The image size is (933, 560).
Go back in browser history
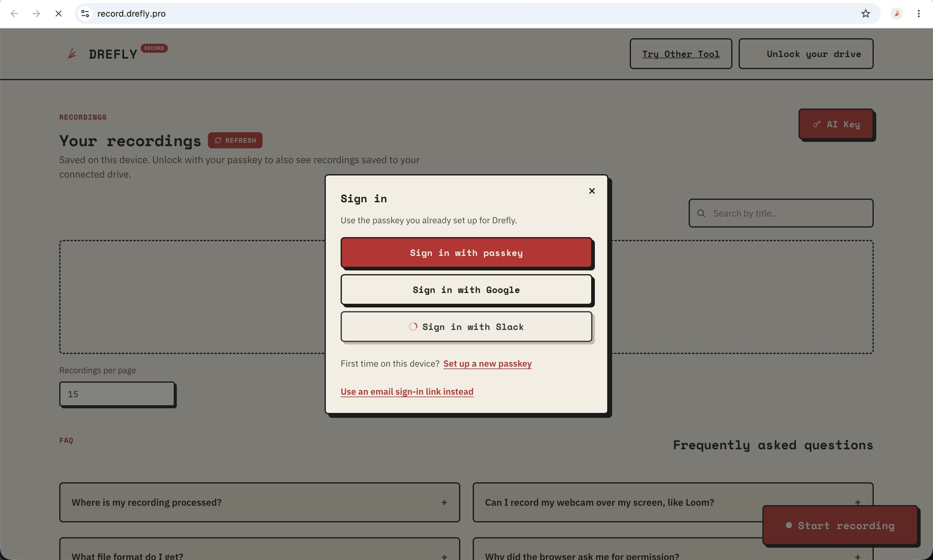coord(15,14)
